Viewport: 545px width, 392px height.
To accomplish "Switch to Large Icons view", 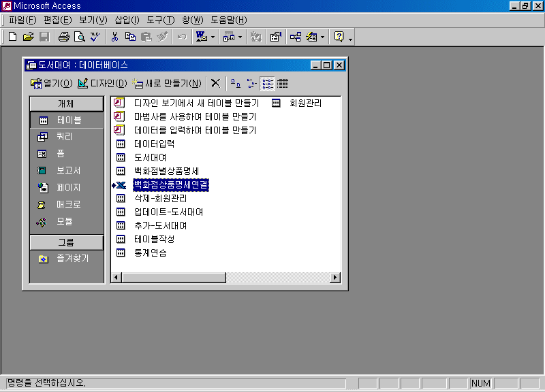I will [x=235, y=83].
